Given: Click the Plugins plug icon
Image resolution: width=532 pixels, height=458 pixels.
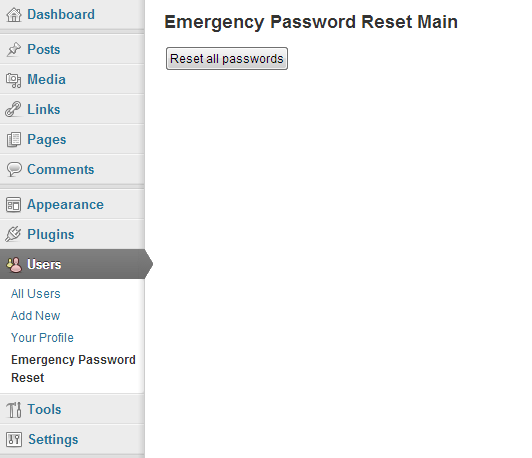Looking at the screenshot, I should pyautogui.click(x=13, y=234).
